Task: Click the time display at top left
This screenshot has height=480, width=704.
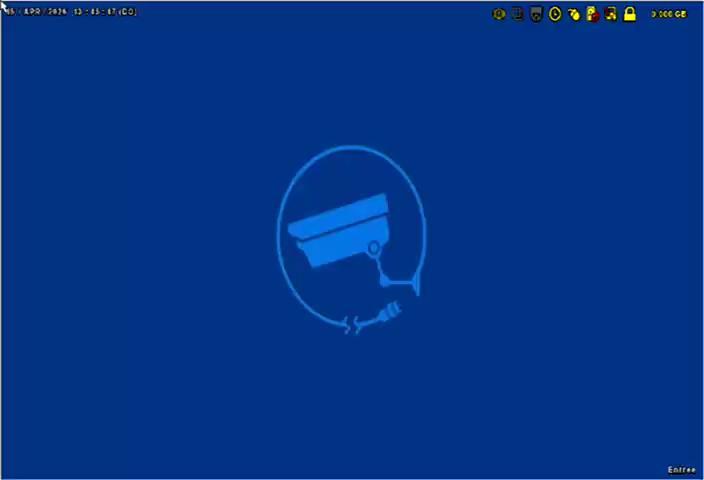Action: (x=94, y=12)
